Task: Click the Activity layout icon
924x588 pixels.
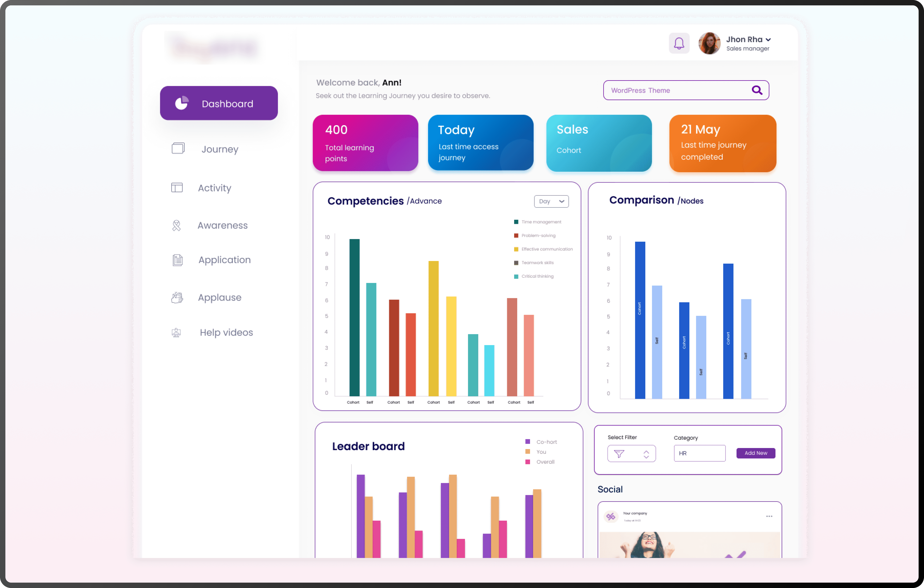Action: click(x=177, y=187)
